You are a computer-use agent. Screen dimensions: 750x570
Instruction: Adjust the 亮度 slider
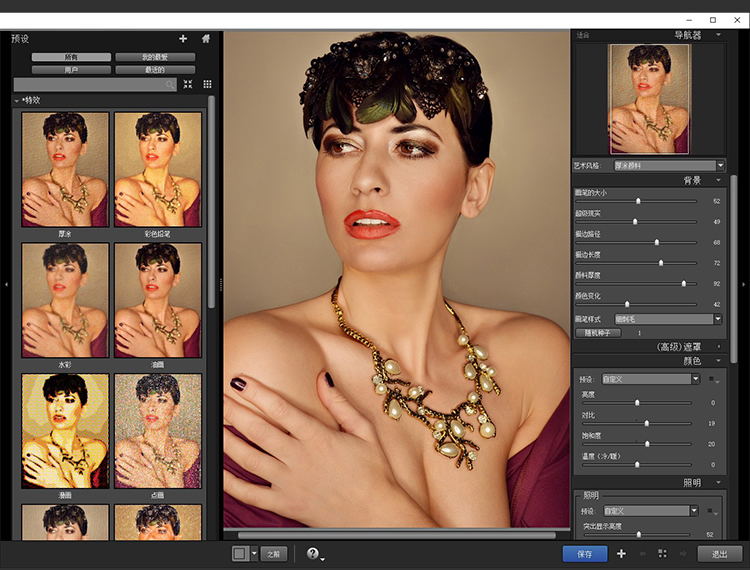[x=637, y=403]
